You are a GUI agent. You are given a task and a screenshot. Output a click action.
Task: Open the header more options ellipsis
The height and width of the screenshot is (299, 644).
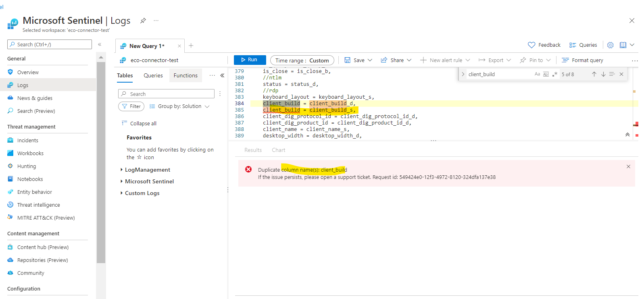pos(156,21)
